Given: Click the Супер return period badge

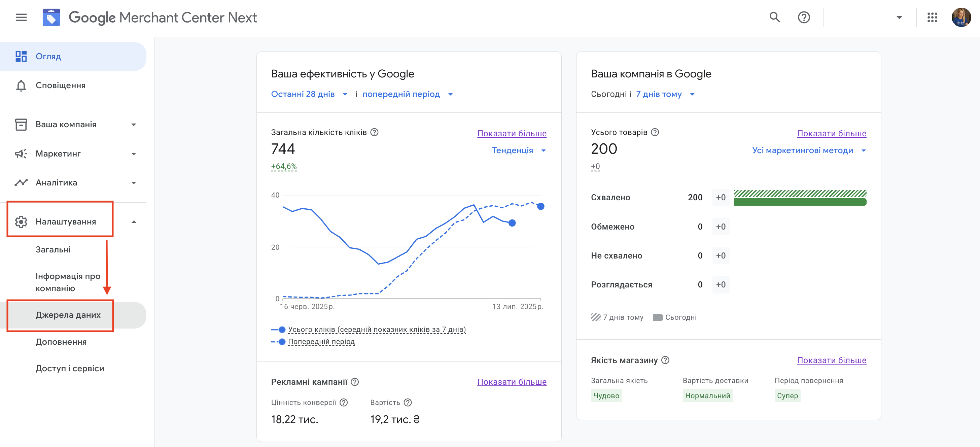Looking at the screenshot, I should [x=787, y=396].
